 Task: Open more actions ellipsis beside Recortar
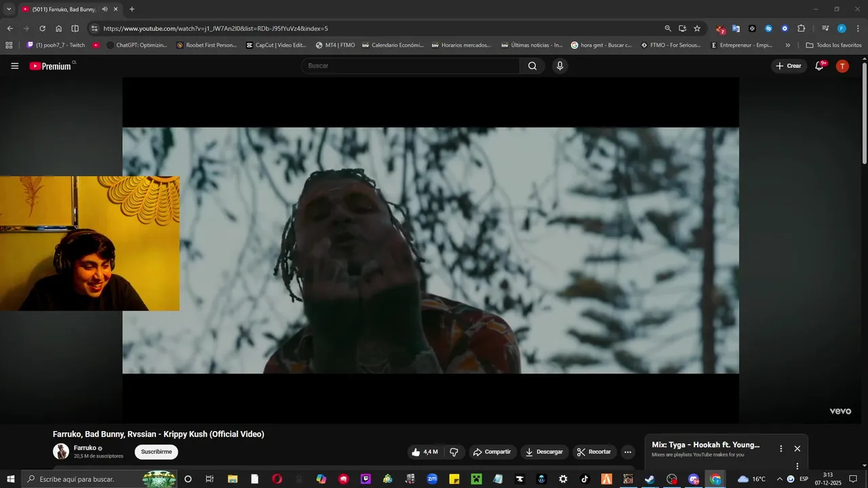tap(627, 452)
